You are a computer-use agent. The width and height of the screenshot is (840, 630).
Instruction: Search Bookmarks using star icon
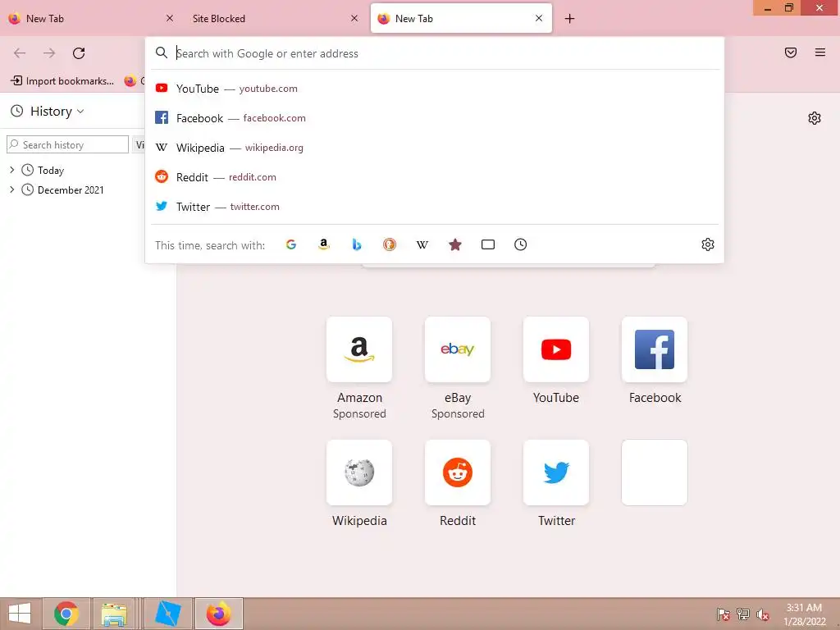[x=454, y=244]
